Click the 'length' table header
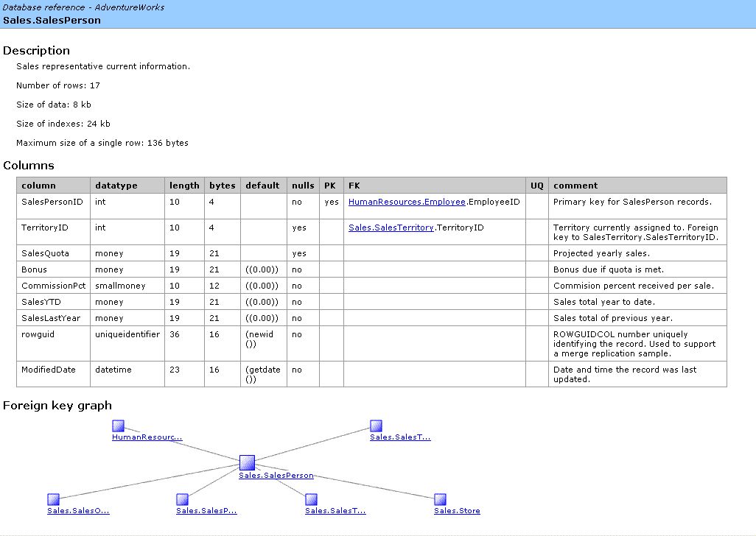The width and height of the screenshot is (756, 536). 184,186
